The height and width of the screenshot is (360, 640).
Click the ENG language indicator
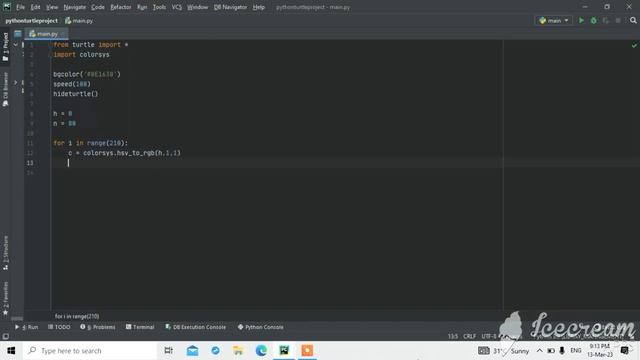(576, 351)
